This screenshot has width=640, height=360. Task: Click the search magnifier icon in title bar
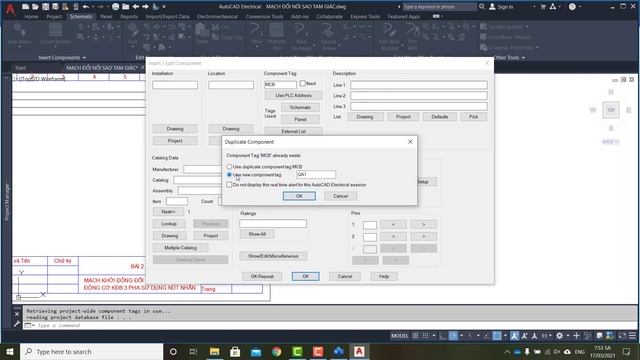482,7
